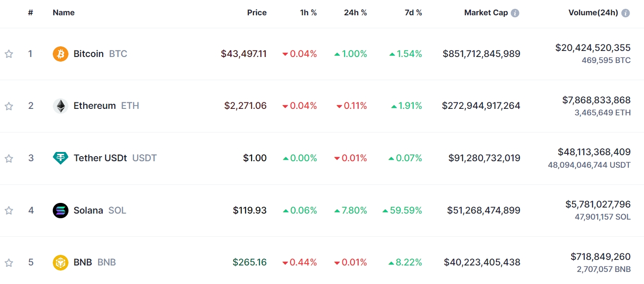Toggle the Solana watchlist star
The width and height of the screenshot is (644, 284).
9,210
